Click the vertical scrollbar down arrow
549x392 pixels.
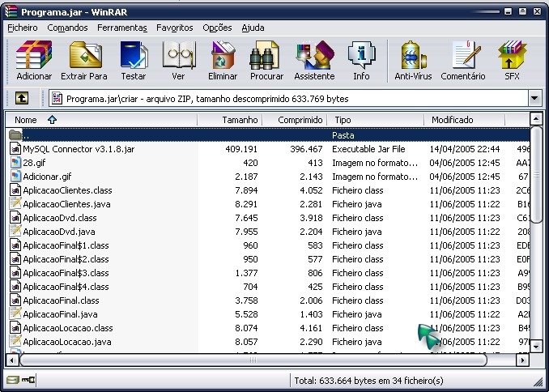point(536,347)
